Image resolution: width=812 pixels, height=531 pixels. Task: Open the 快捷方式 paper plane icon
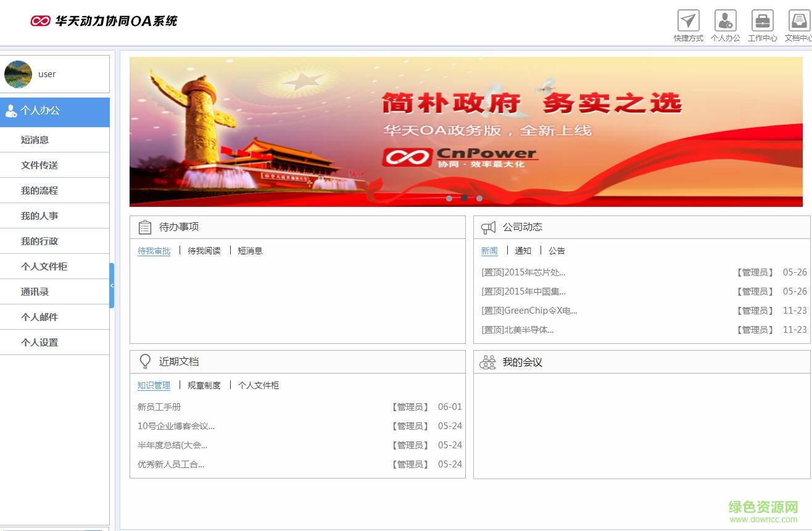pyautogui.click(x=688, y=21)
